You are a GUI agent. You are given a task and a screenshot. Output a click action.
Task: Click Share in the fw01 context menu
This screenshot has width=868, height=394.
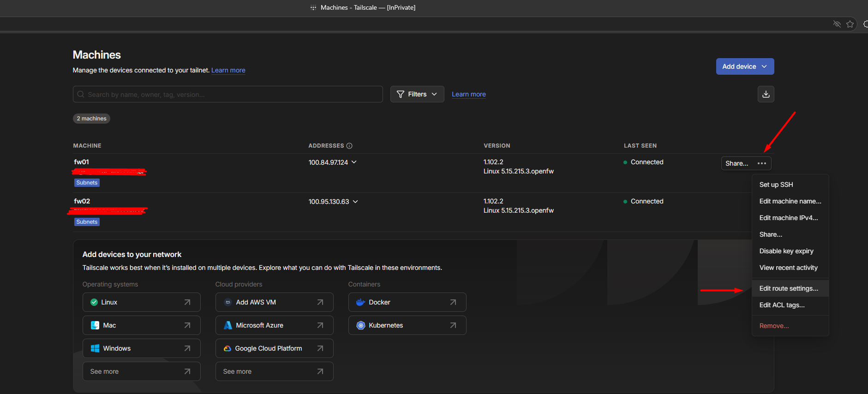pyautogui.click(x=790, y=234)
